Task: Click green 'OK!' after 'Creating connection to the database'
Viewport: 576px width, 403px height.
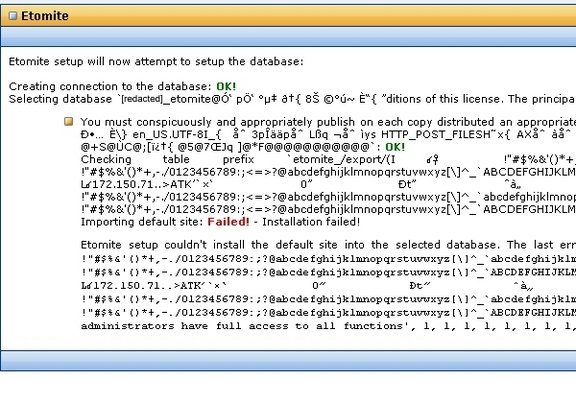Action: tap(226, 86)
